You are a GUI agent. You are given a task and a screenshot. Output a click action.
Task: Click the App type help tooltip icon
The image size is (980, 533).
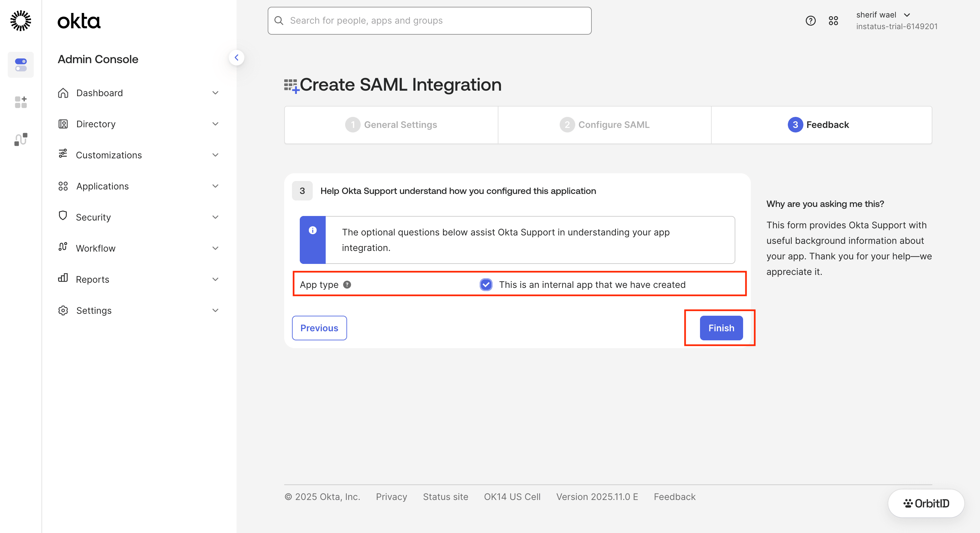[347, 284]
